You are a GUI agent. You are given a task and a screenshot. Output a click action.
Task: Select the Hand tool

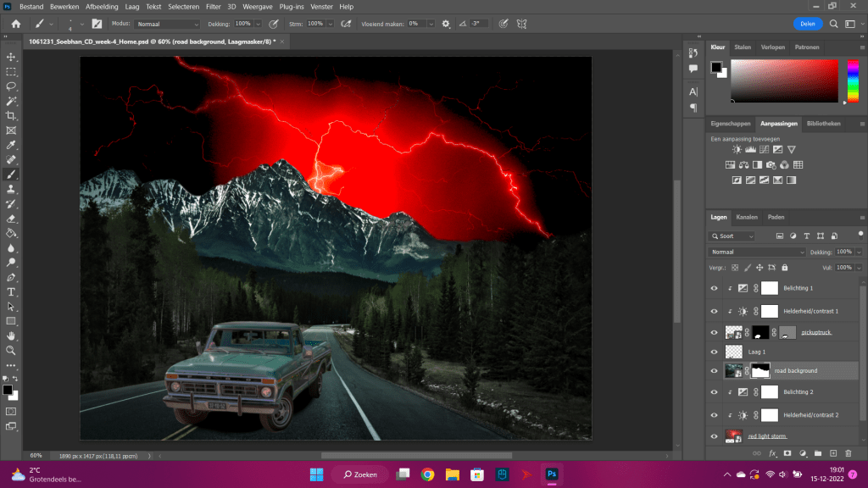(11, 335)
